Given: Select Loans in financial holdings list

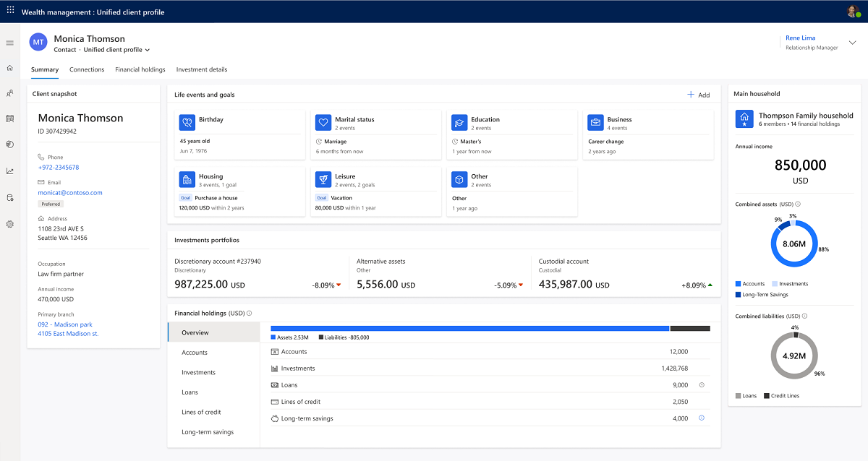Looking at the screenshot, I should (190, 392).
